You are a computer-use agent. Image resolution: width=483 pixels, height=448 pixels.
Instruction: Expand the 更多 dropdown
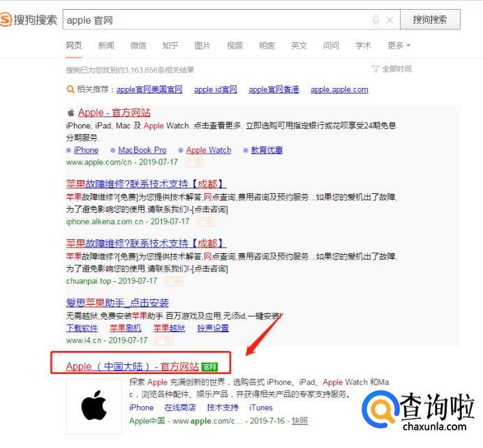pos(399,45)
